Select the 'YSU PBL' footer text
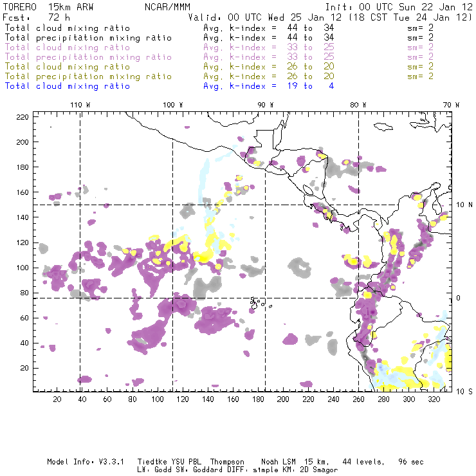 click(186, 462)
